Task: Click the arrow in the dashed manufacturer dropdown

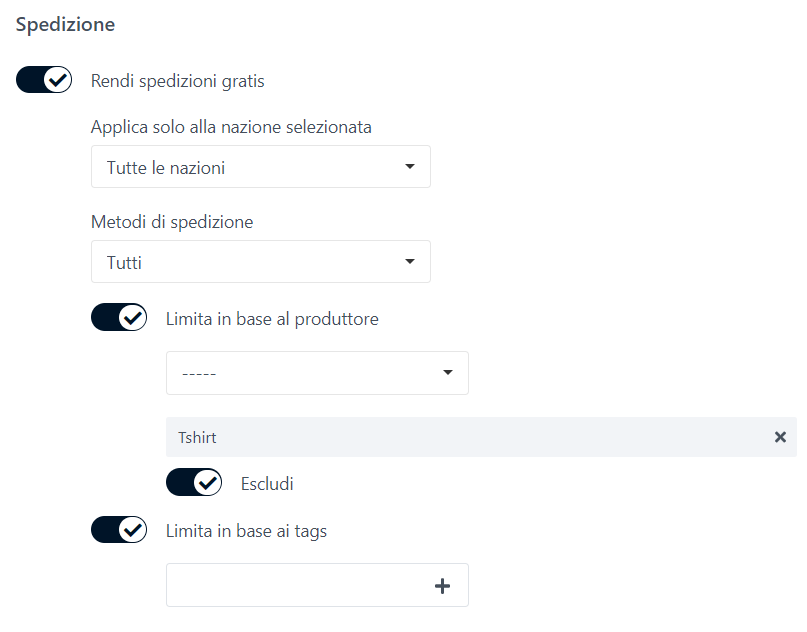Action: [447, 373]
